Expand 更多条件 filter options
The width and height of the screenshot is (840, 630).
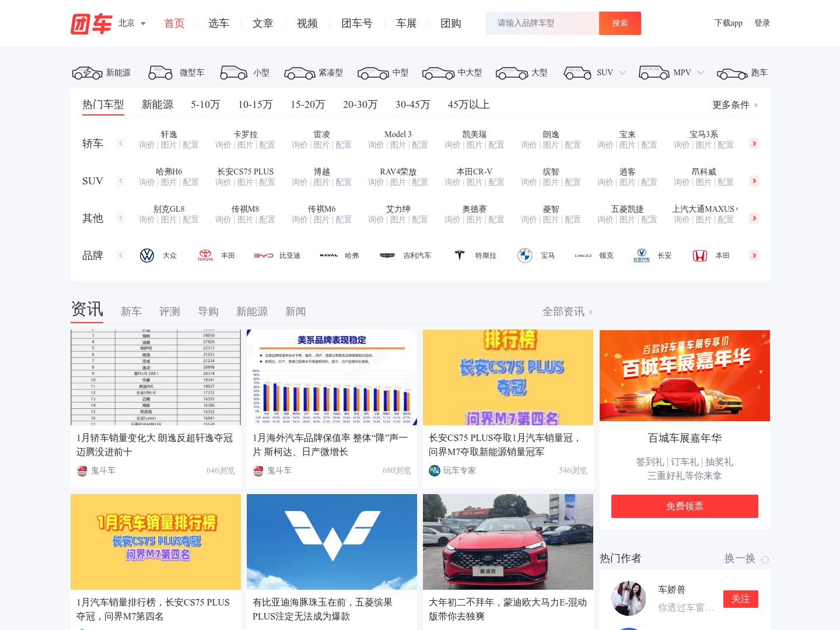coord(735,105)
